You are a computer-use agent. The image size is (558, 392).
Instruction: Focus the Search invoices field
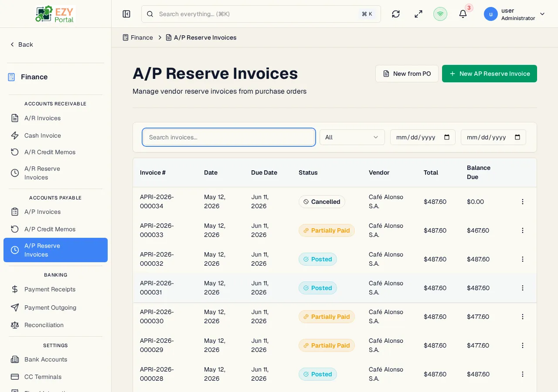(229, 137)
